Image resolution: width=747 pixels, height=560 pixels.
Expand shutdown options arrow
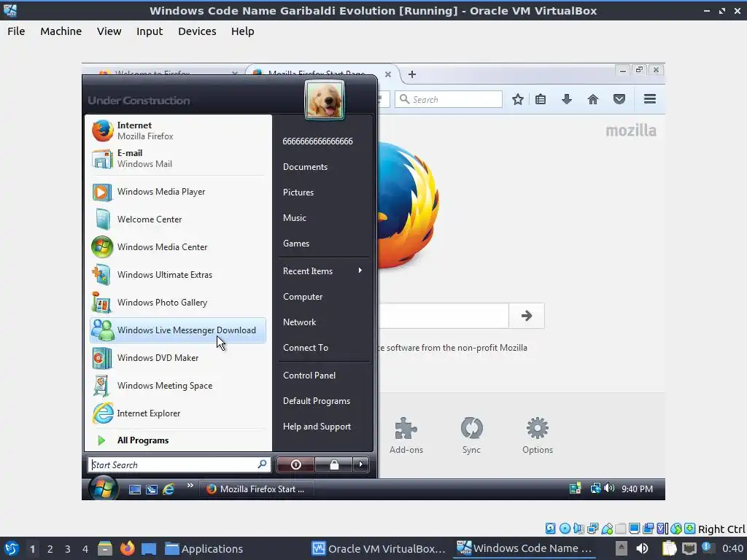[360, 464]
